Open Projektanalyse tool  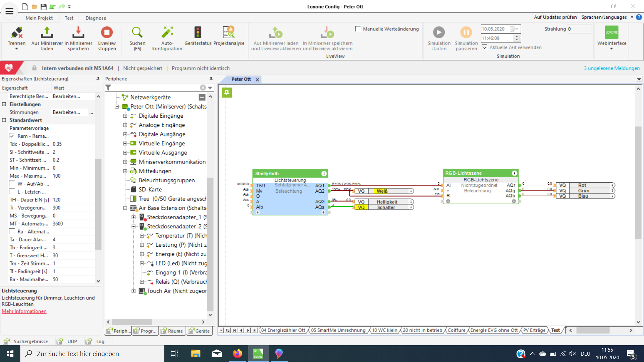pyautogui.click(x=229, y=33)
